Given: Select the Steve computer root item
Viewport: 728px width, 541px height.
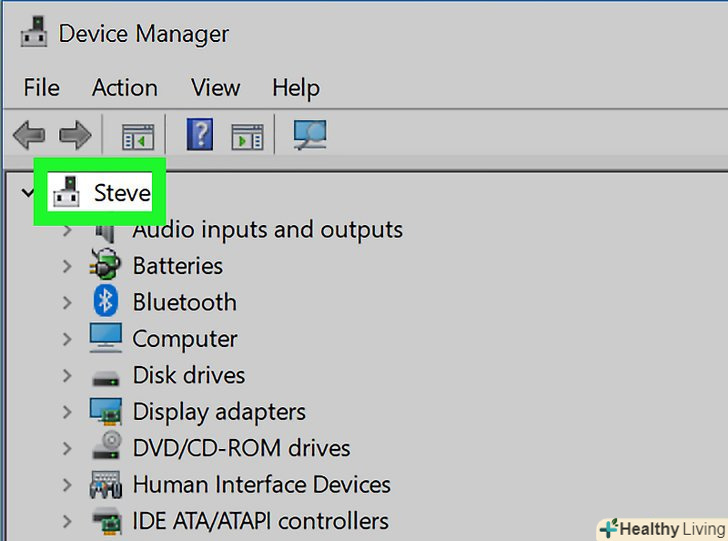Looking at the screenshot, I should coord(121,192).
